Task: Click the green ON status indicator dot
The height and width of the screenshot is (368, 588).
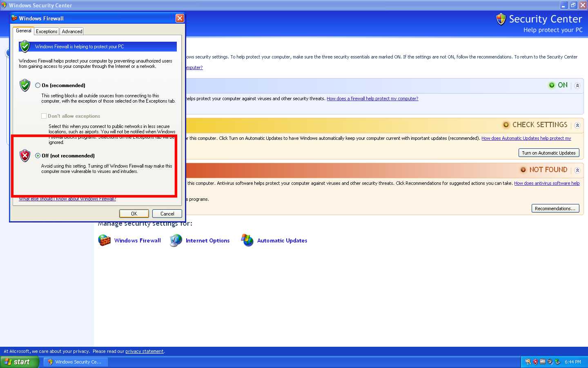Action: pyautogui.click(x=552, y=85)
